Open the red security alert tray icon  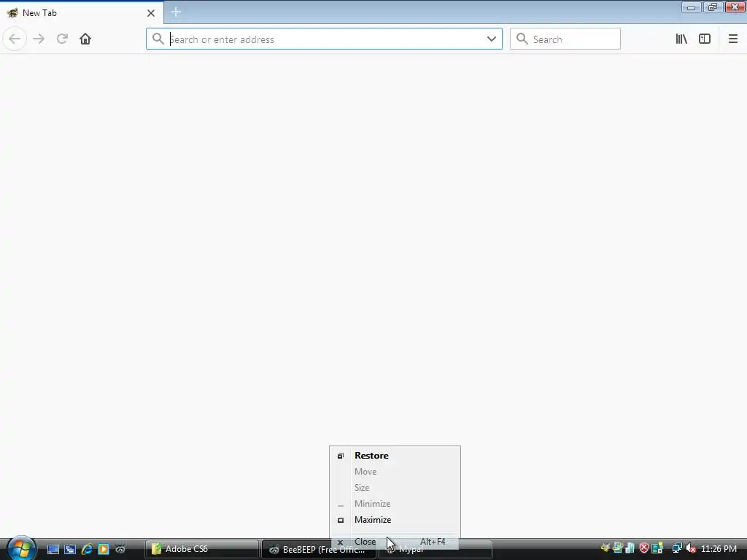click(643, 548)
